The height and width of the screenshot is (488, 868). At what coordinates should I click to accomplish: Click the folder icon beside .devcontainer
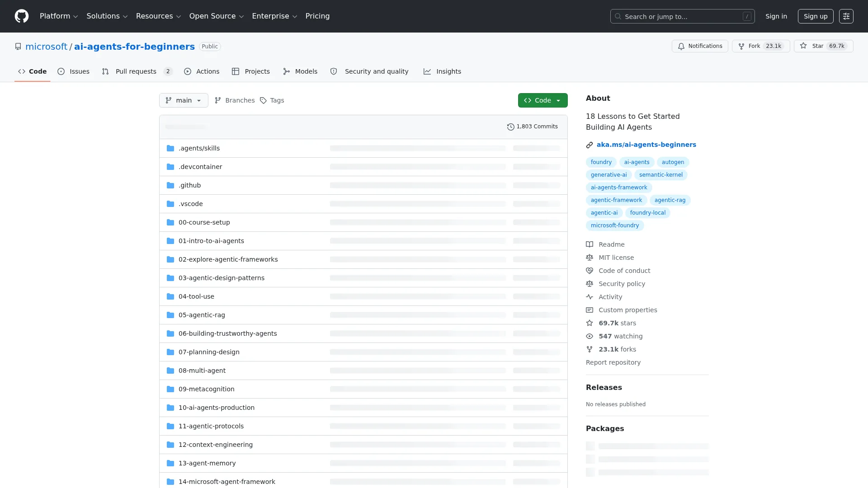pos(170,167)
